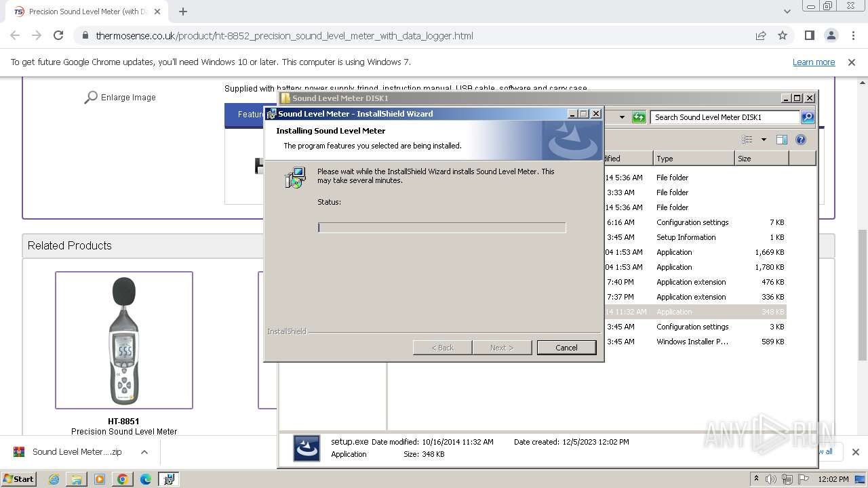Select the 476 KB Application extension row
The image size is (868, 488).
[x=695, y=282]
